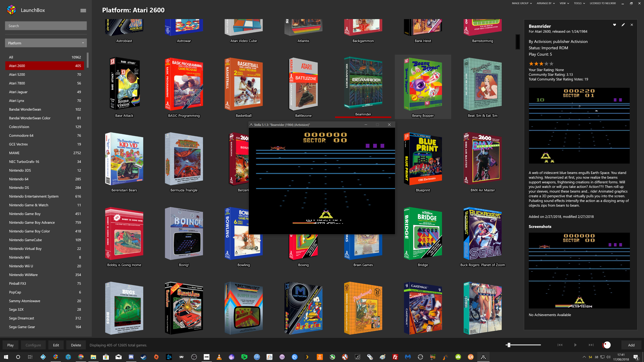Select the All platforms entry

[x=45, y=57]
